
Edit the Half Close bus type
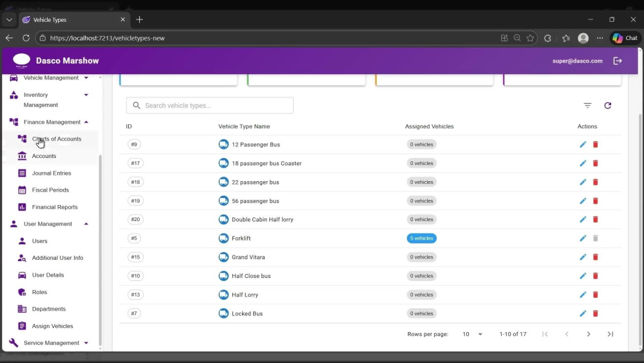tap(583, 276)
